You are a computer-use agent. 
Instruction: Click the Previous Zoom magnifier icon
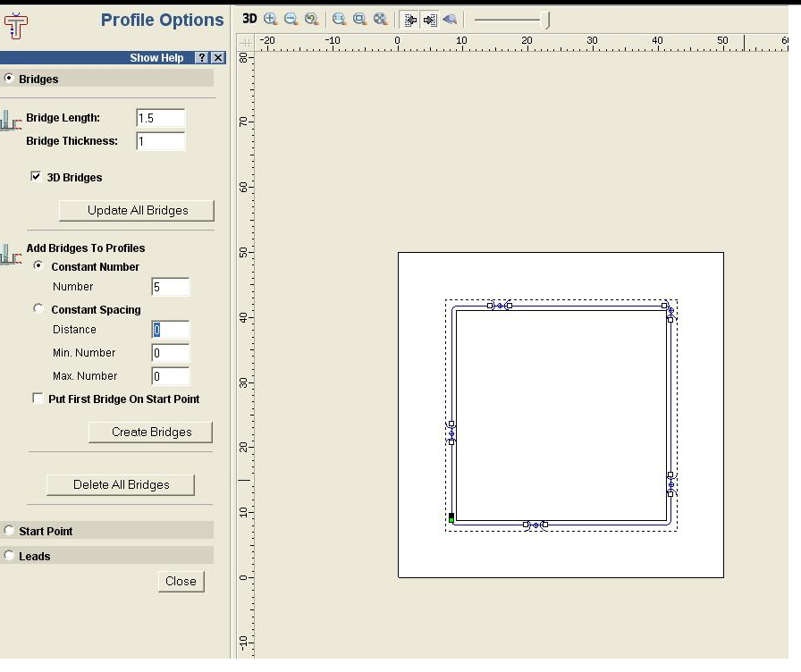pos(311,19)
